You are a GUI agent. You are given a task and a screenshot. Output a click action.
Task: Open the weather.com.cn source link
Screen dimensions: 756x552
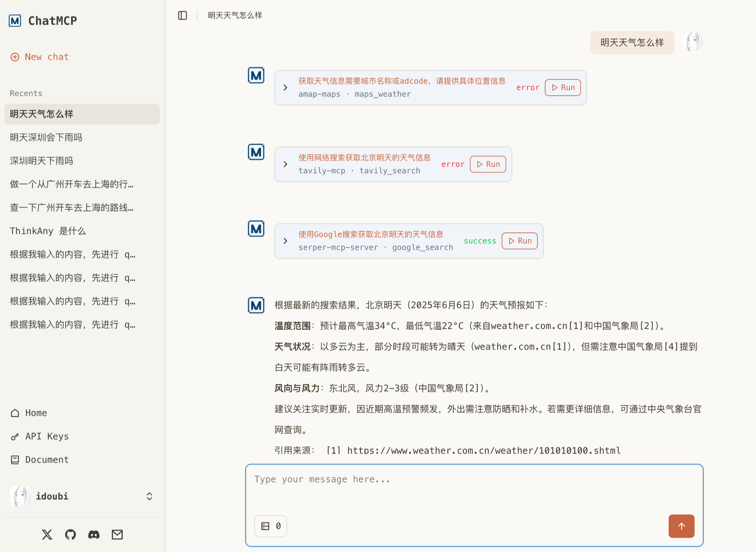click(484, 450)
